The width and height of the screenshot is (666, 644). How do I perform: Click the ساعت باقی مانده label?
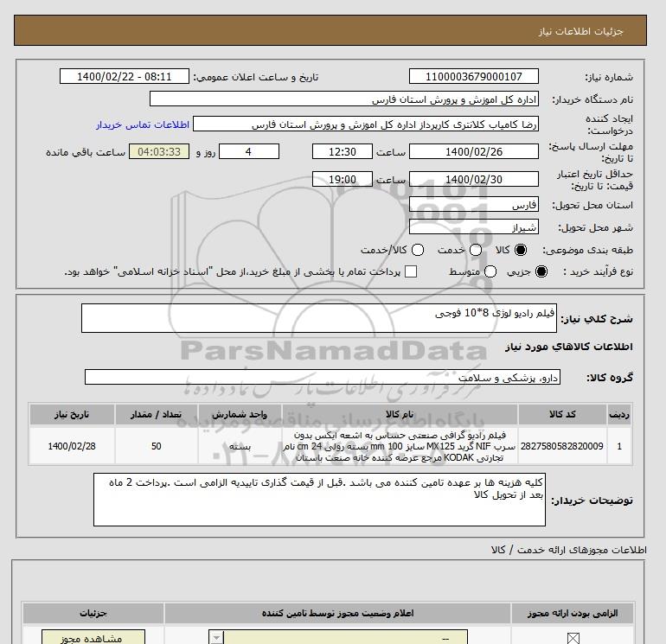coord(86,152)
